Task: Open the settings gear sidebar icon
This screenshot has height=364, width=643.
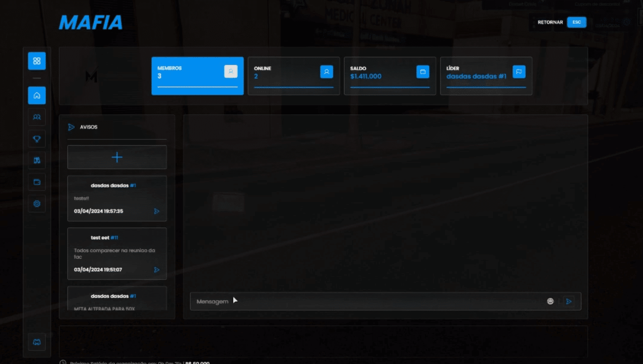Action: pos(37,204)
